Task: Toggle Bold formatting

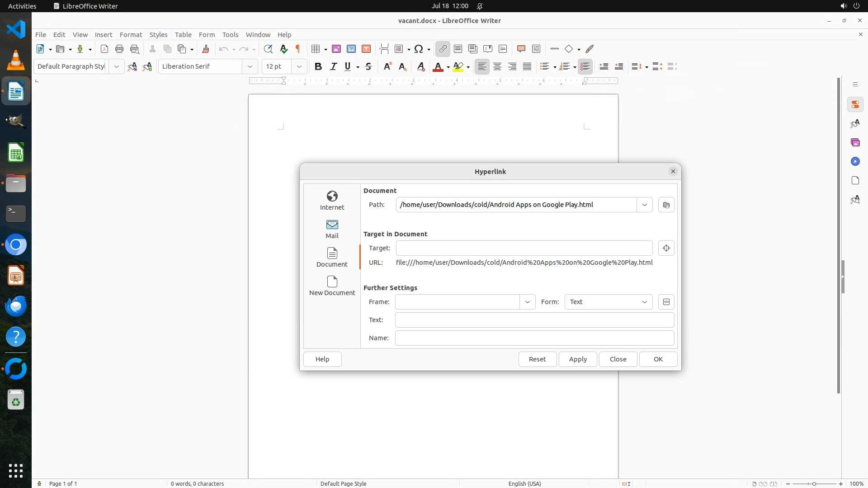Action: coord(318,66)
